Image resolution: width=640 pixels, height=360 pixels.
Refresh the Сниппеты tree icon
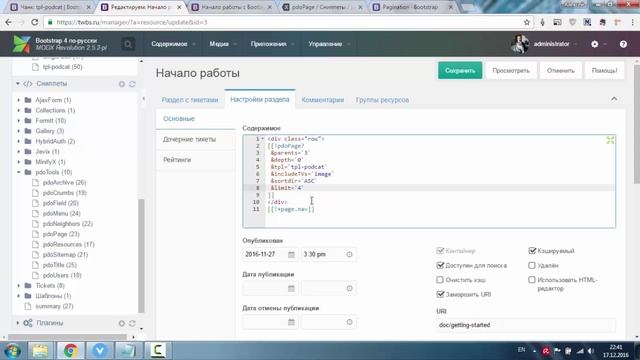pos(132,84)
